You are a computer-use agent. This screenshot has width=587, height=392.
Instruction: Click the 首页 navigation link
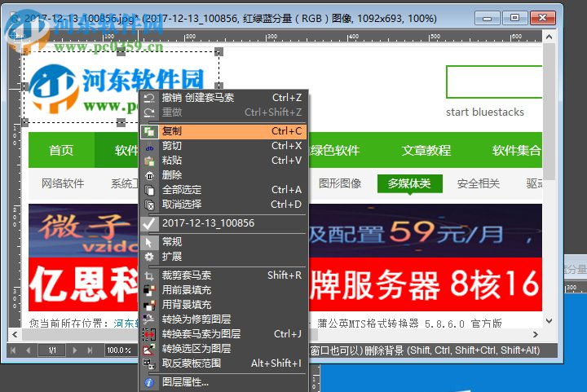[x=61, y=151]
